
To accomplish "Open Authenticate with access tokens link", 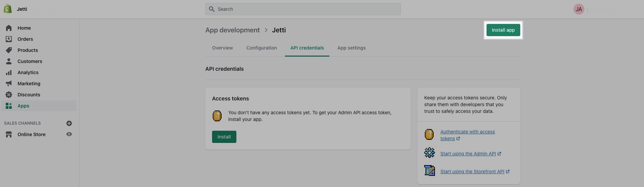I will click(x=468, y=135).
